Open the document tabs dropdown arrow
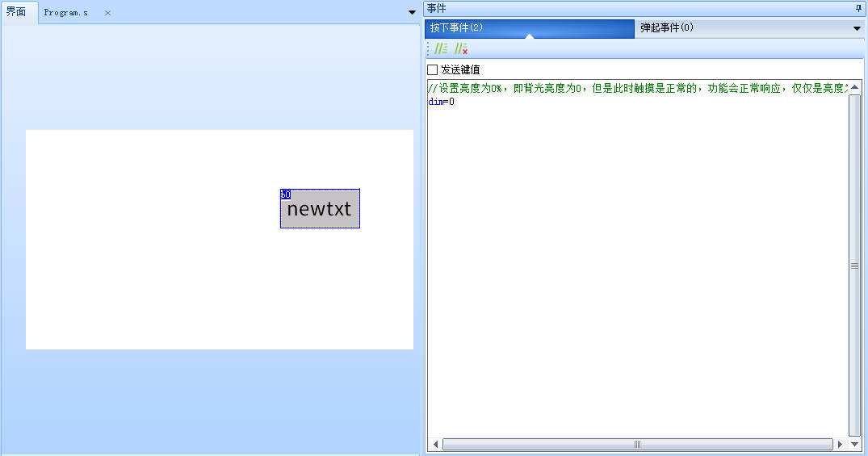This screenshot has height=456, width=868. click(412, 13)
